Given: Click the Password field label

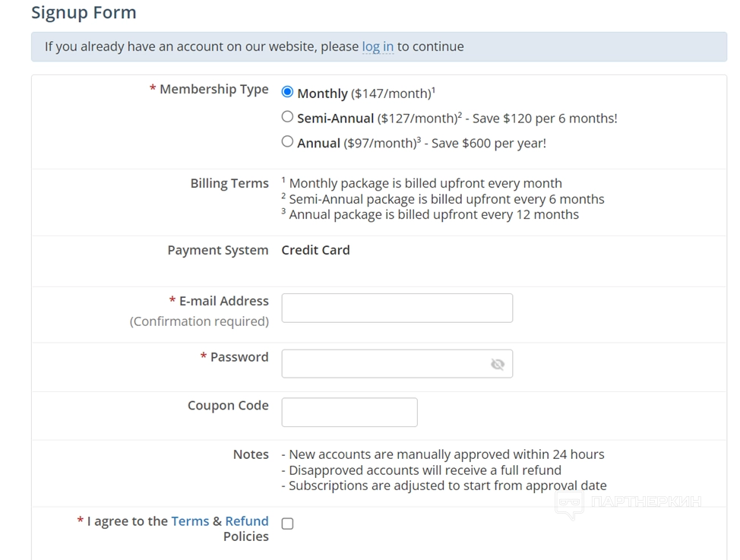Looking at the screenshot, I should pos(239,357).
